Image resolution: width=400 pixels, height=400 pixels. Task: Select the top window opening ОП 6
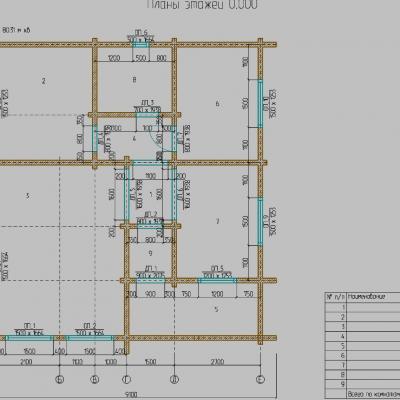tap(141, 44)
